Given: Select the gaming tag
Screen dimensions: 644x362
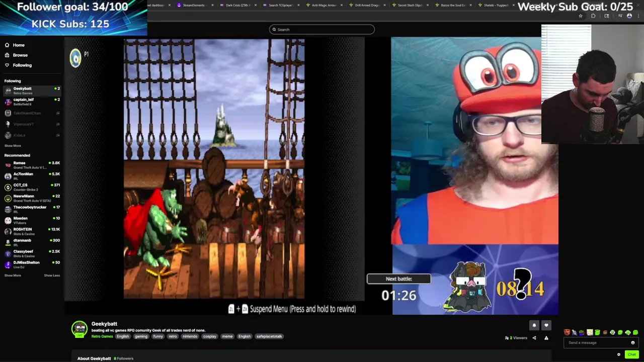Looking at the screenshot, I should click(141, 336).
